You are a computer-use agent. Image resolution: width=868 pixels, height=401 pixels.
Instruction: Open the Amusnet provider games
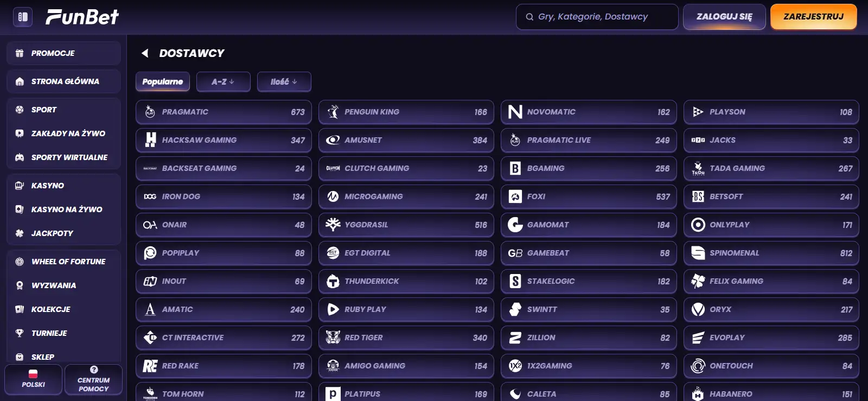coord(406,140)
